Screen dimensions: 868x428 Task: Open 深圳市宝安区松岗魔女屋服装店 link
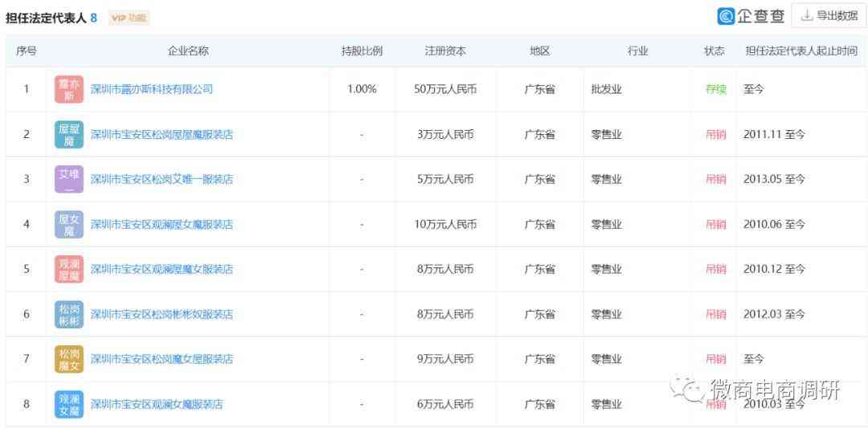click(x=162, y=359)
